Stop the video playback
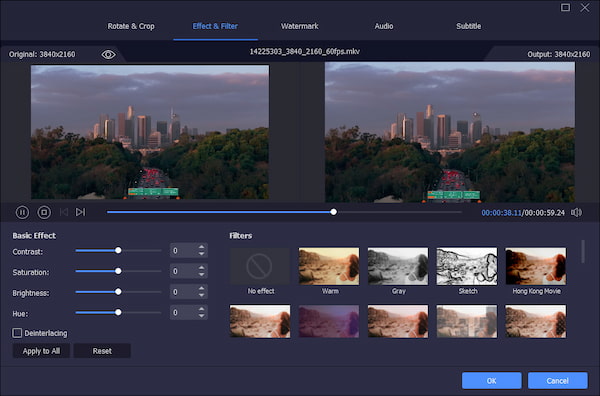600x396 pixels. pyautogui.click(x=44, y=212)
